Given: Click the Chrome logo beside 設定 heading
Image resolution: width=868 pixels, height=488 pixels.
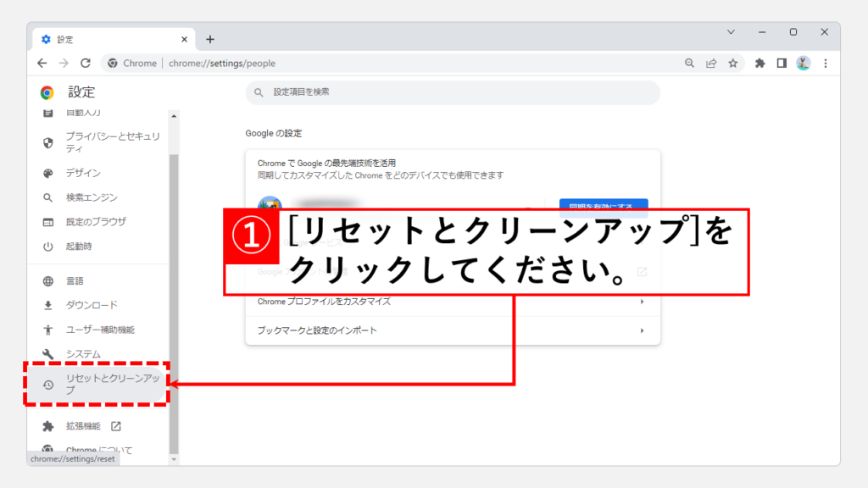Looking at the screenshot, I should click(x=47, y=92).
